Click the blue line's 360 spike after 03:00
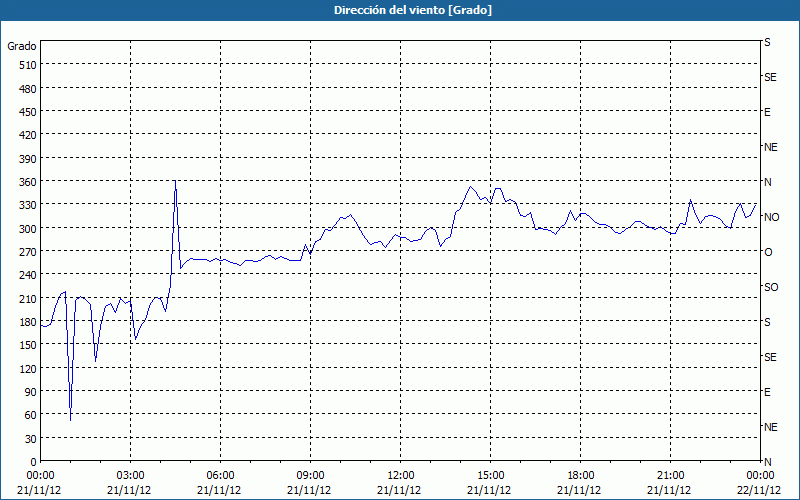 pyautogui.click(x=175, y=182)
